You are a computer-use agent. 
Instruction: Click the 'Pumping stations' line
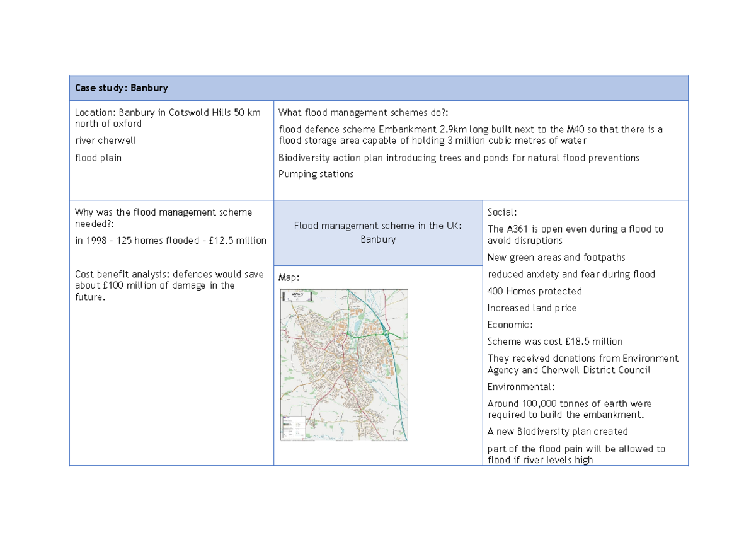316,174
